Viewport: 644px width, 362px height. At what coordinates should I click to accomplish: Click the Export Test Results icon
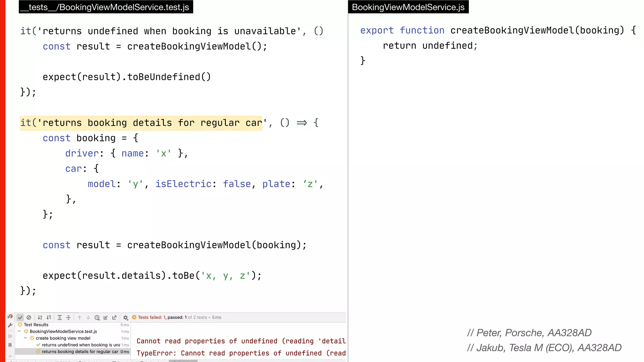coord(114,317)
